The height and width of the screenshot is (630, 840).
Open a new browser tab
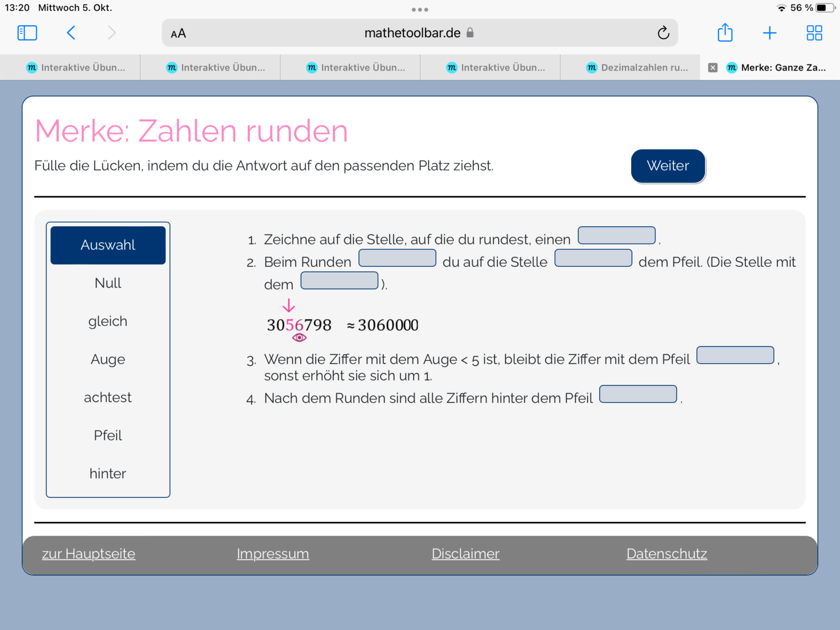tap(769, 33)
